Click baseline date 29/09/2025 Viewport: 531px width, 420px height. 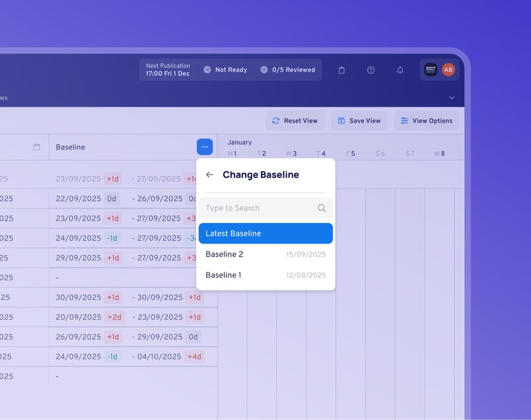pos(78,258)
